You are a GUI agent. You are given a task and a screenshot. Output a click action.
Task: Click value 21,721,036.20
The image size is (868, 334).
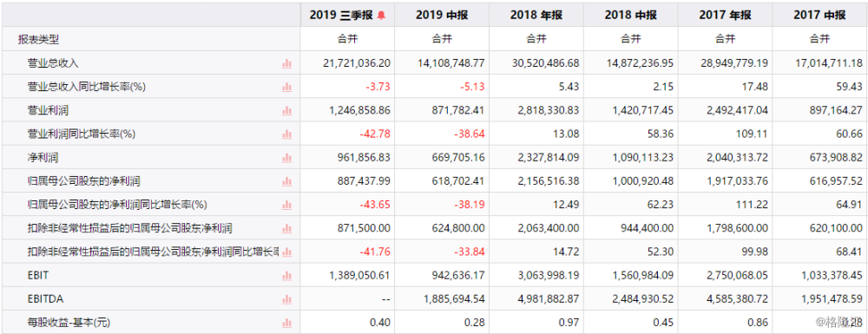[357, 63]
